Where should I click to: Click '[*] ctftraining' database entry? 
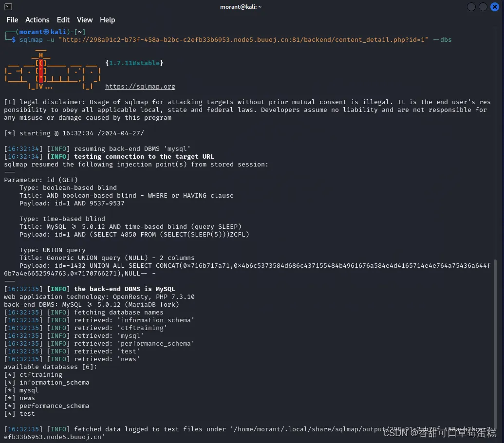[33, 374]
